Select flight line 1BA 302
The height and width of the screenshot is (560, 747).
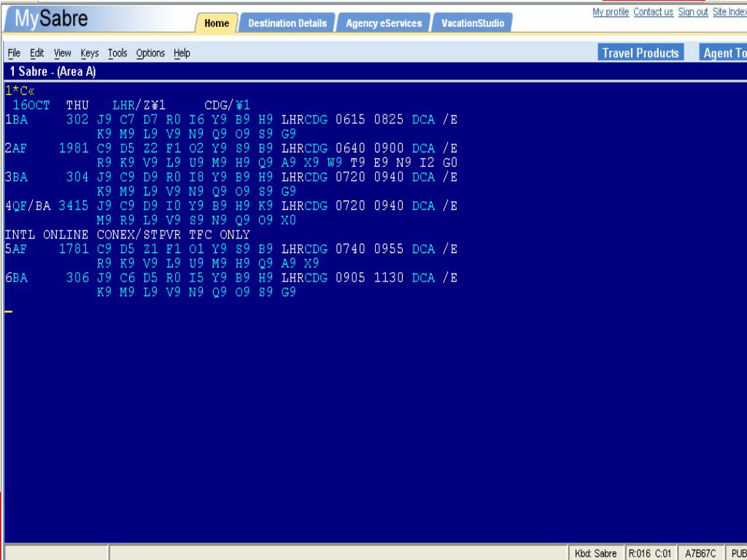(231, 127)
